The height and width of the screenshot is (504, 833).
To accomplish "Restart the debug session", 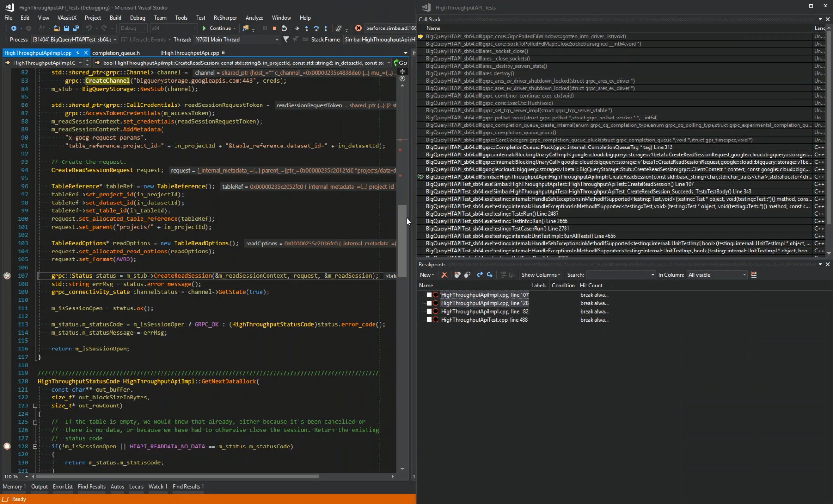I will [284, 28].
